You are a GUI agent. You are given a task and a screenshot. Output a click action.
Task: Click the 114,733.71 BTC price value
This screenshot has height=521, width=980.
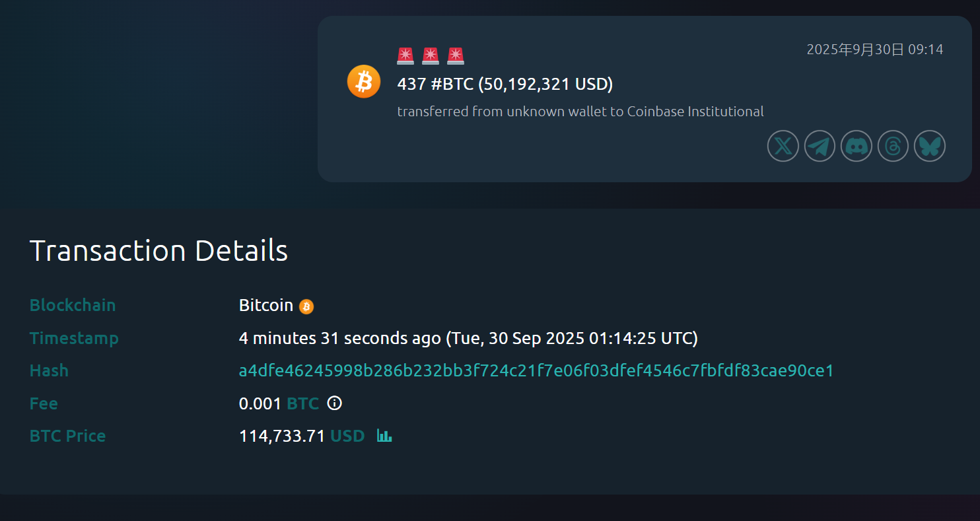[x=282, y=436]
